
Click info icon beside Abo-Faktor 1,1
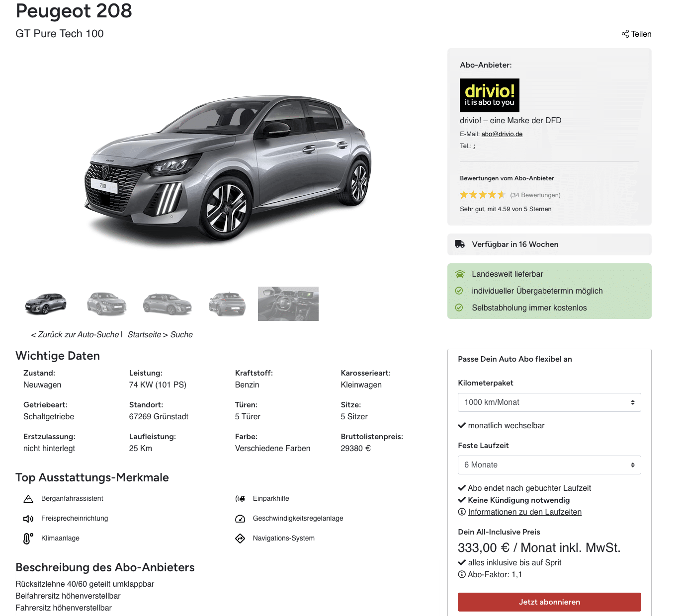tap(462, 575)
